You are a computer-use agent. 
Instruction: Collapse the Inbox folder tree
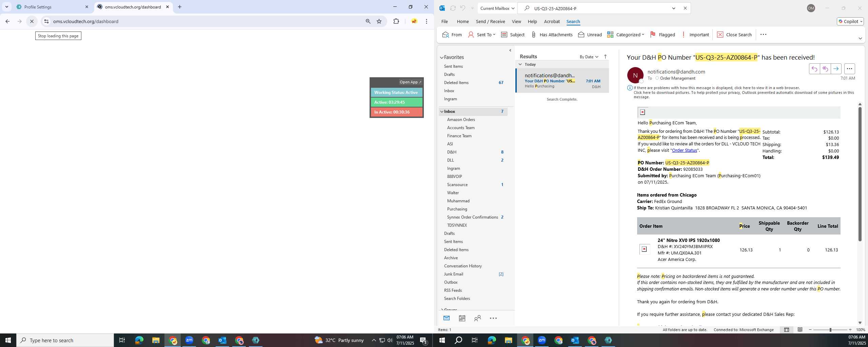click(x=442, y=111)
